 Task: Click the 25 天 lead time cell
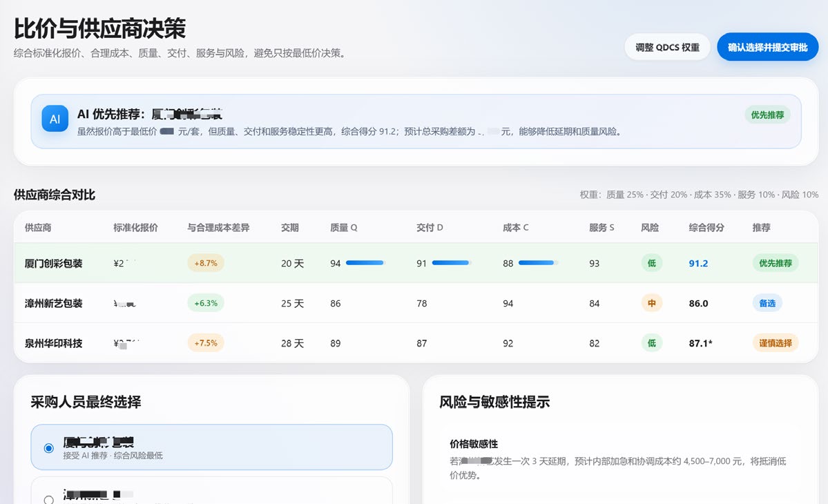point(293,304)
